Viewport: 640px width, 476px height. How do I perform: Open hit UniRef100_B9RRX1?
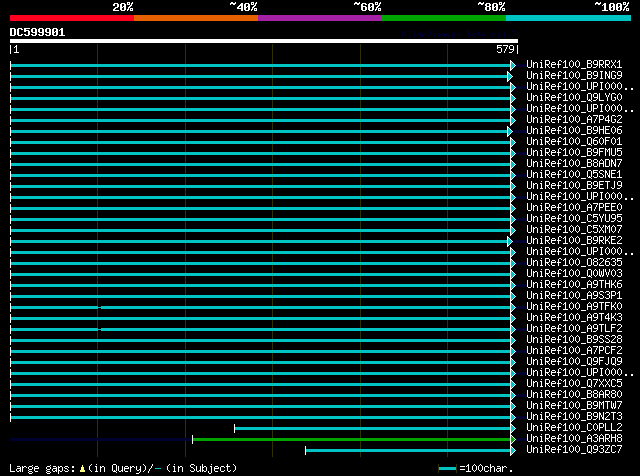(574, 64)
